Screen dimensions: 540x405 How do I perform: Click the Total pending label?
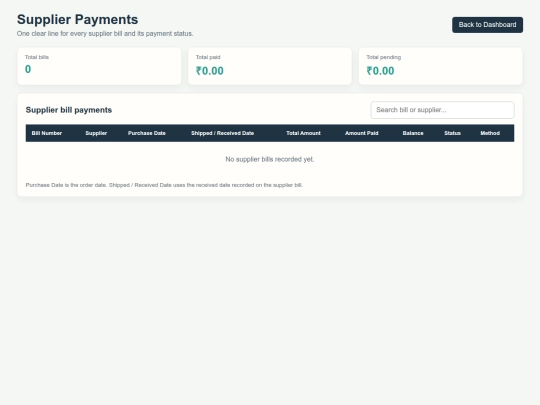pyautogui.click(x=384, y=57)
